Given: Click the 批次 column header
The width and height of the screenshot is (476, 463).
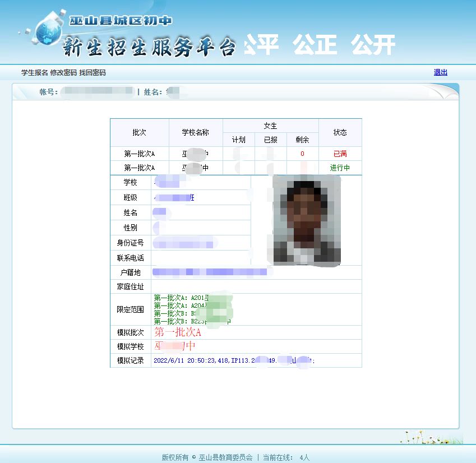Looking at the screenshot, I should click(140, 133).
